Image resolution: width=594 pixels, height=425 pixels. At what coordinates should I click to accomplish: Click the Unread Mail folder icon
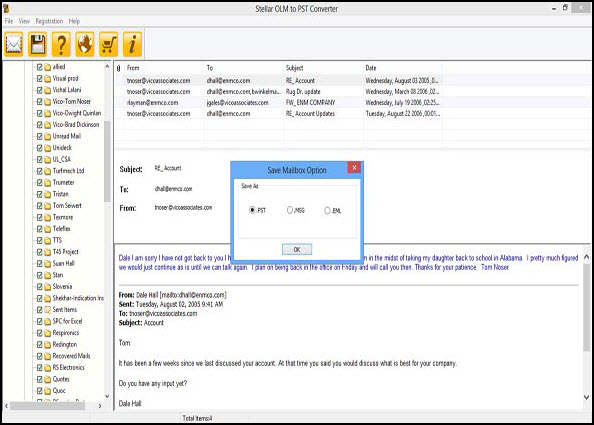47,136
